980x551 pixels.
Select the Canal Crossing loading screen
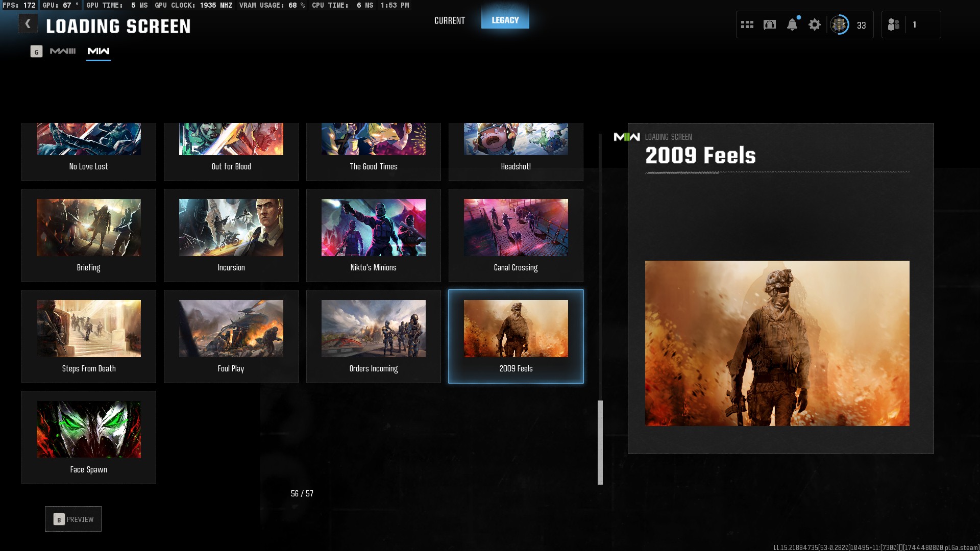(516, 235)
